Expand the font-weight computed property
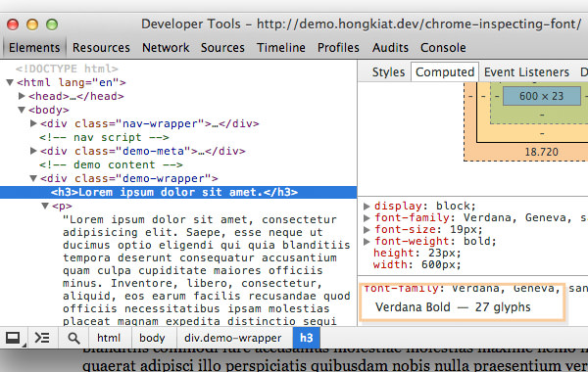The width and height of the screenshot is (588, 372). tap(367, 241)
